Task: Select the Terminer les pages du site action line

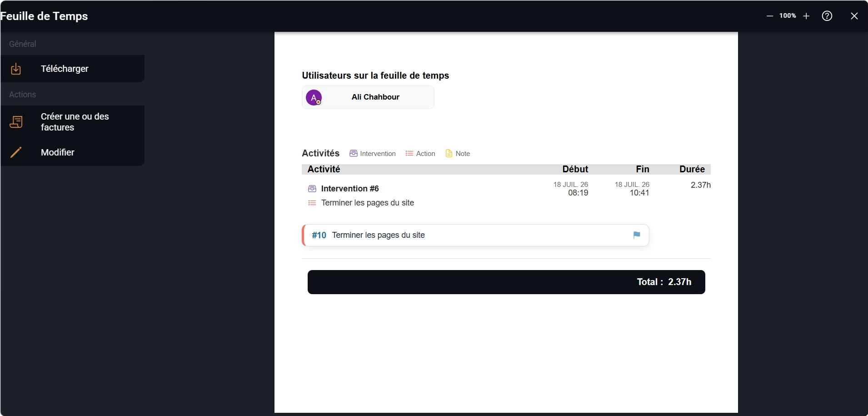Action: pos(368,203)
